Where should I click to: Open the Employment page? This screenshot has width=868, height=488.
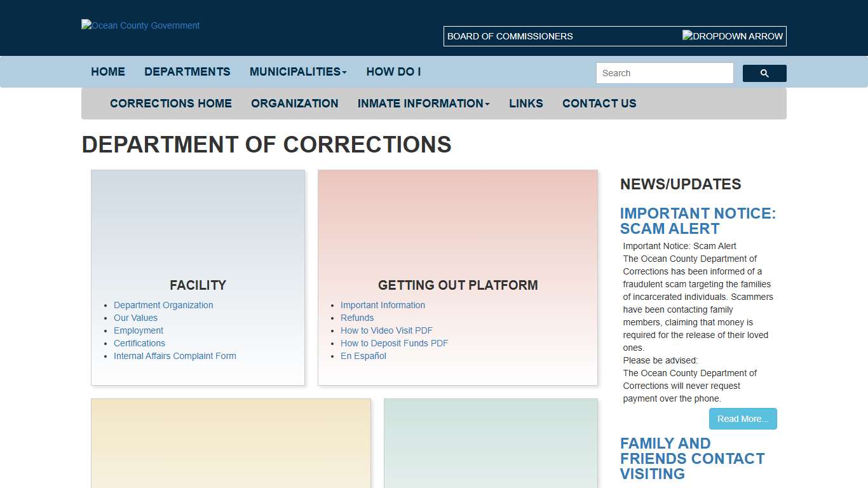[x=138, y=330]
